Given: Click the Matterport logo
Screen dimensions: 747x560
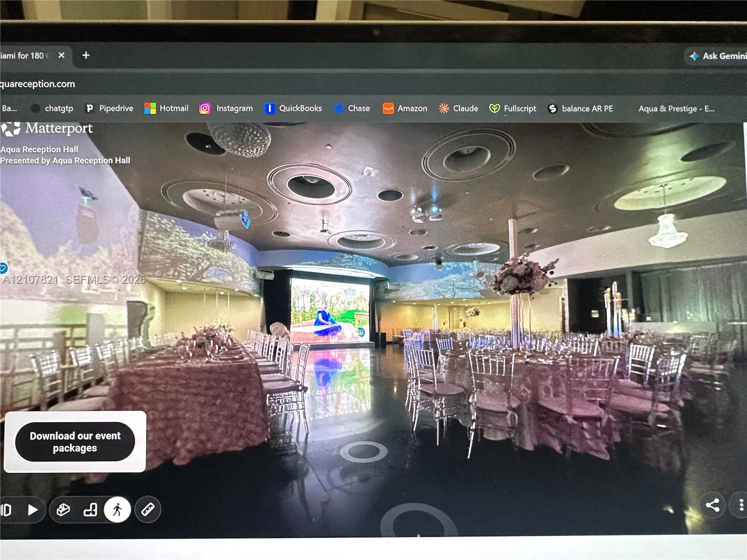Looking at the screenshot, I should 47,128.
